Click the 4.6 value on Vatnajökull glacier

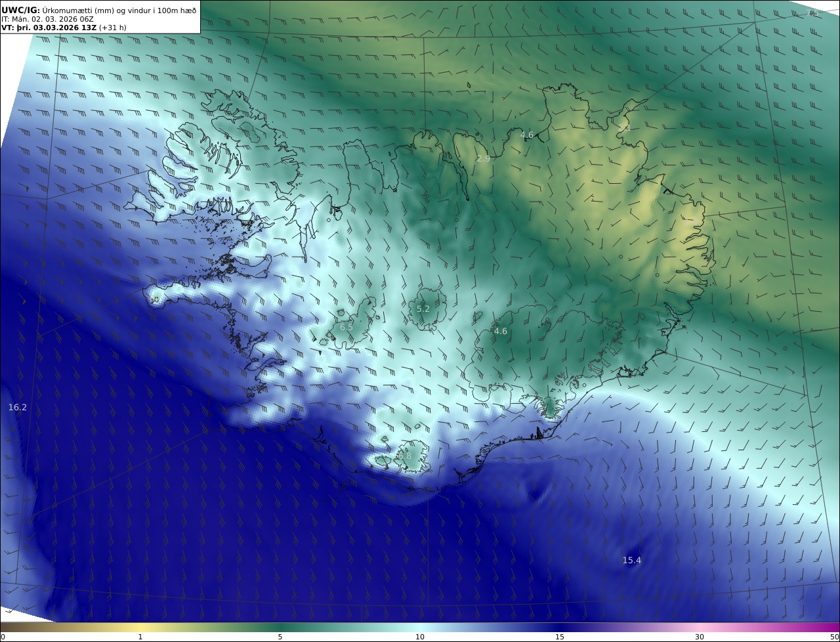coord(501,332)
